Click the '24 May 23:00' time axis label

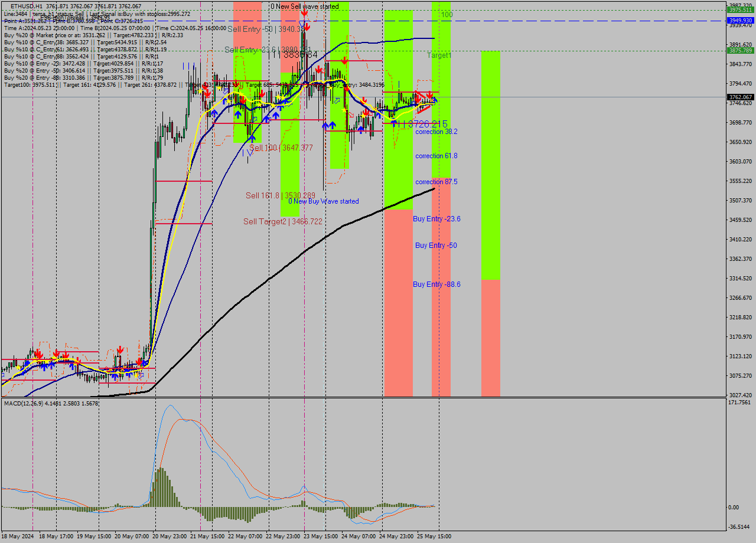click(x=397, y=537)
